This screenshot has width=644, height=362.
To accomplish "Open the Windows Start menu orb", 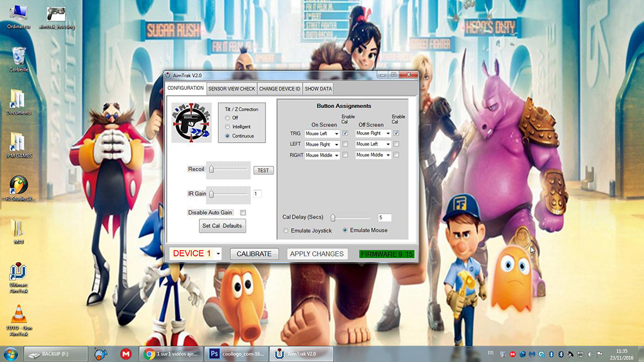I will [10, 354].
